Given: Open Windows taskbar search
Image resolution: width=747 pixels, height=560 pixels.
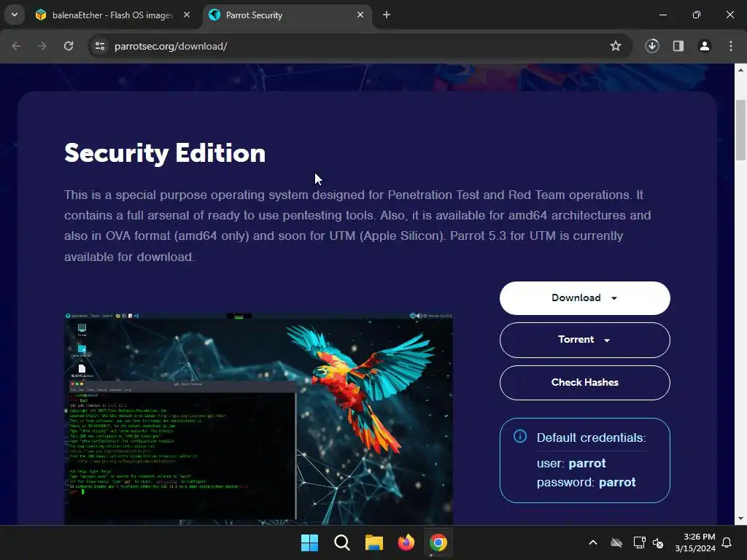Looking at the screenshot, I should pyautogui.click(x=342, y=542).
